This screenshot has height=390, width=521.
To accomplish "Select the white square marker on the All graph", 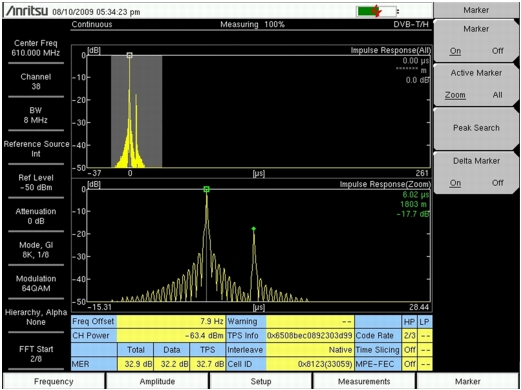I will click(x=130, y=55).
